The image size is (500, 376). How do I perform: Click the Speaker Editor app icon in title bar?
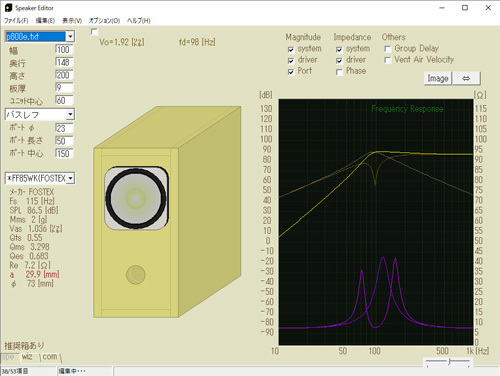click(x=8, y=8)
